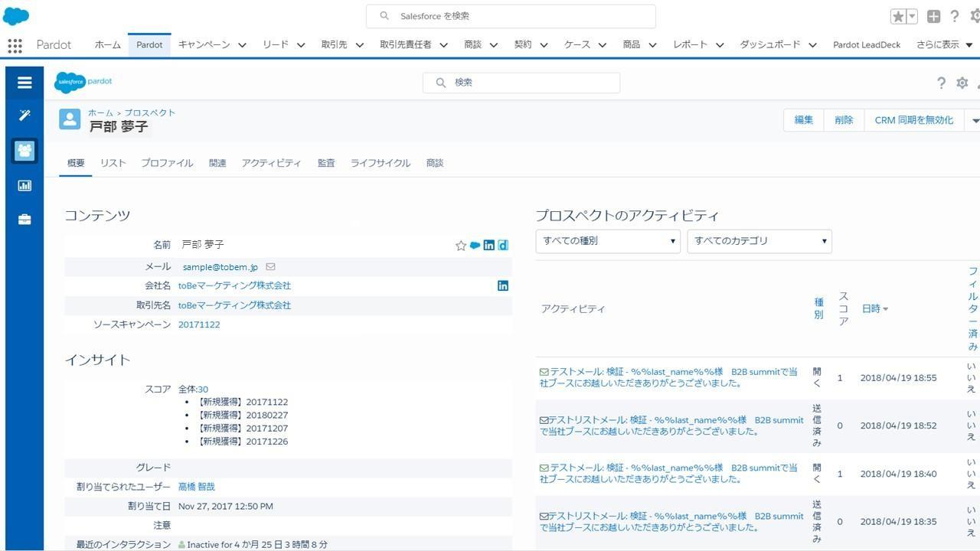Screen dimensions: 980x551
Task: Open すべてのカテゴリ filter dropdown
Action: click(x=759, y=241)
